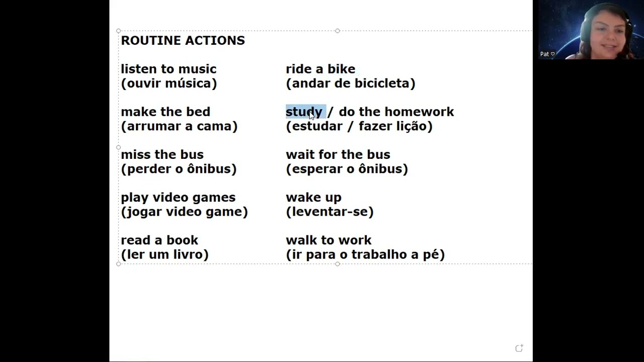Click the highlighted word "study"
Viewport: 644px width, 362px height.
click(x=304, y=112)
